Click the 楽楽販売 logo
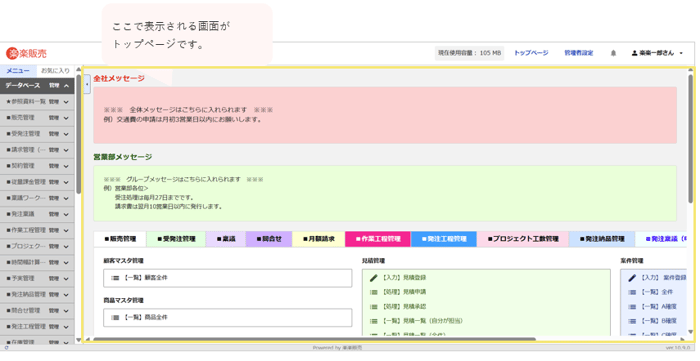This screenshot has width=700, height=361. pyautogui.click(x=26, y=54)
